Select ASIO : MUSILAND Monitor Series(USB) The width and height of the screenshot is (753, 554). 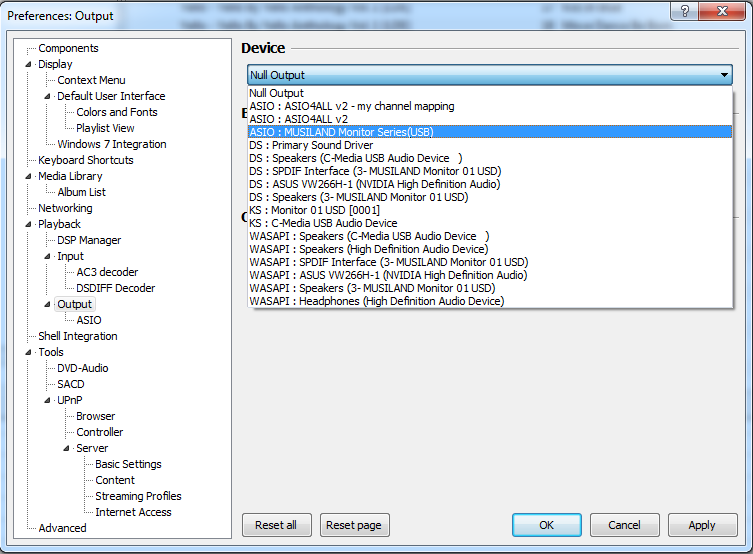pos(490,132)
